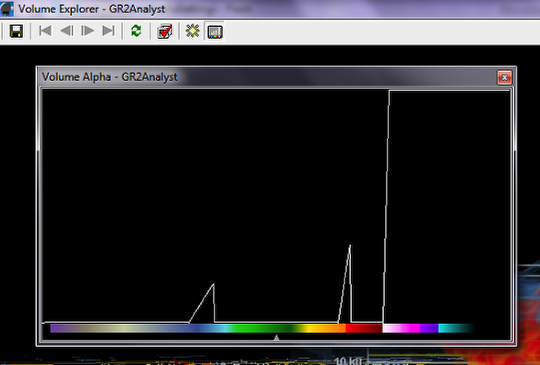Toggle the Volume Alpha monitor icon
This screenshot has height=365, width=540.
[215, 32]
